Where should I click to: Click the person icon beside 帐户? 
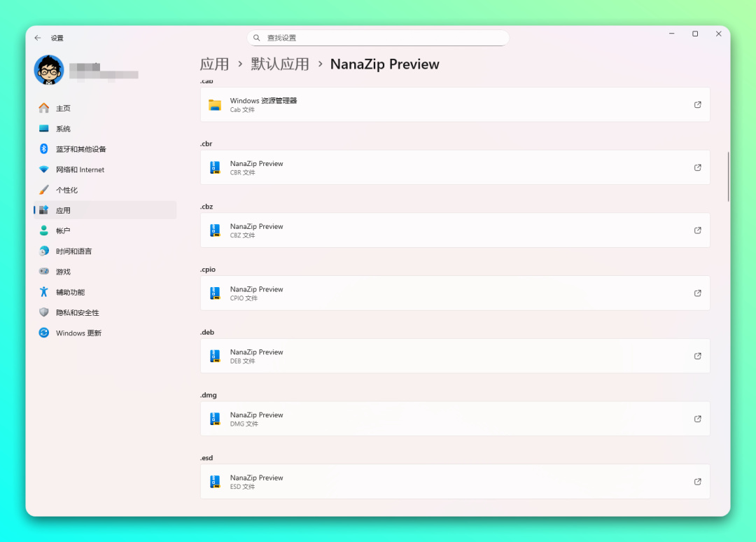44,231
